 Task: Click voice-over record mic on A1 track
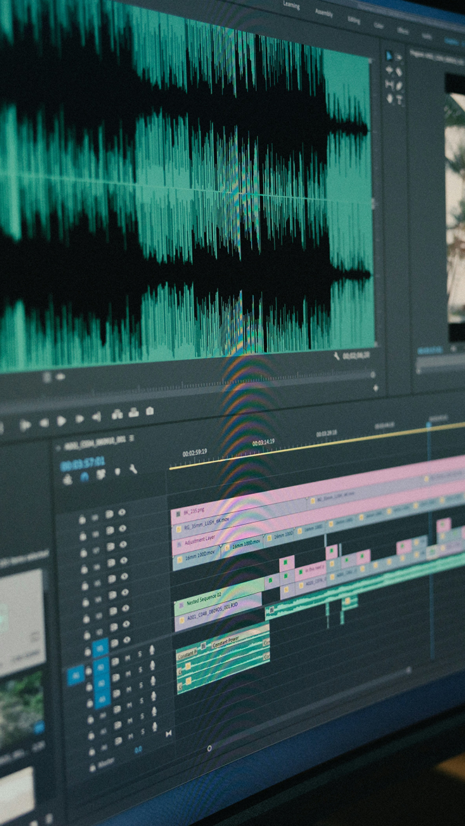coord(152,651)
